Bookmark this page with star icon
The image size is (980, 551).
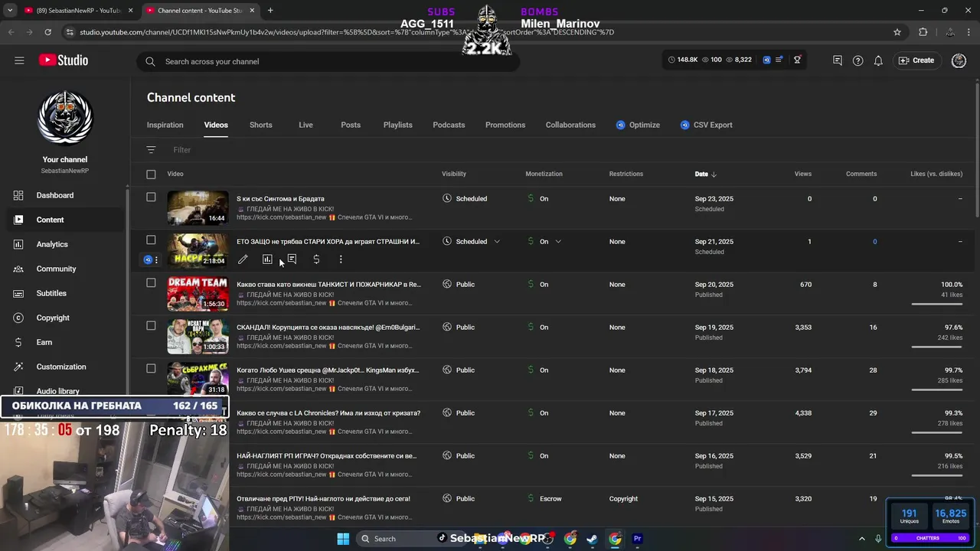coord(897,32)
